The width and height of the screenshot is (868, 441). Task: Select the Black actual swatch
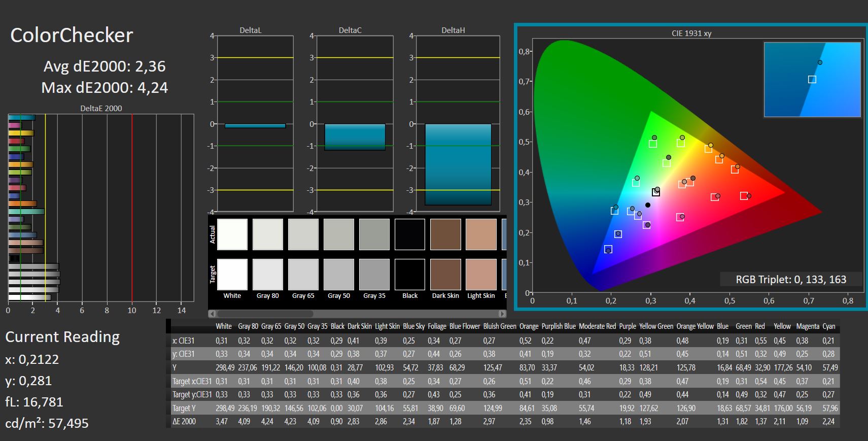coord(409,234)
